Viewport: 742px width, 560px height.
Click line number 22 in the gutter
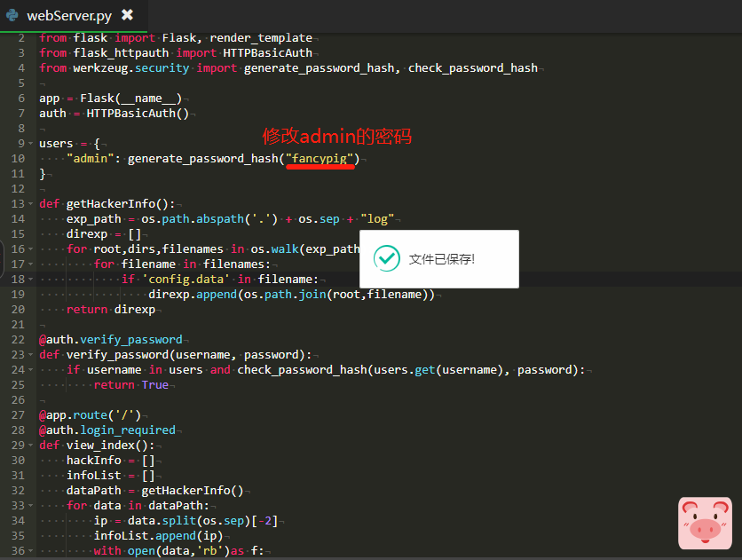coord(18,340)
